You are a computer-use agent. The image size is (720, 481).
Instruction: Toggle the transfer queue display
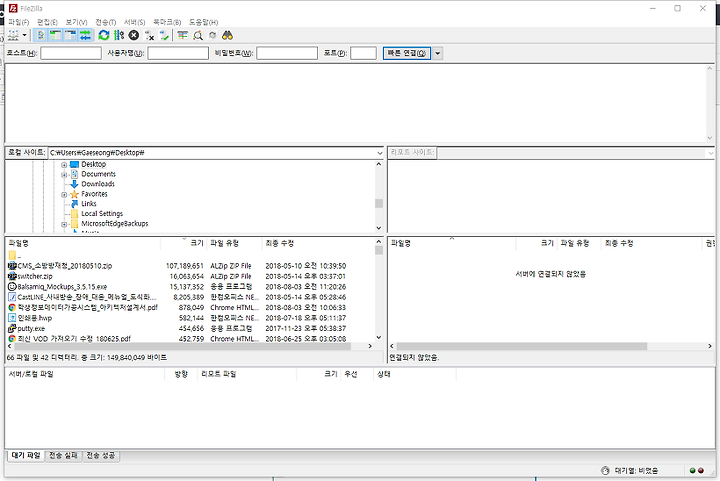click(x=85, y=35)
